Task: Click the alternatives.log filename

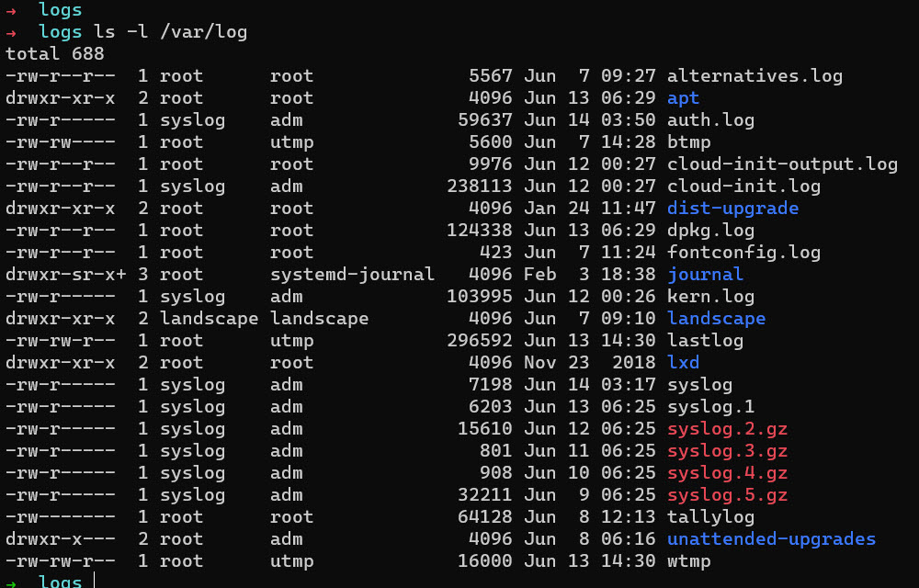Action: (754, 76)
